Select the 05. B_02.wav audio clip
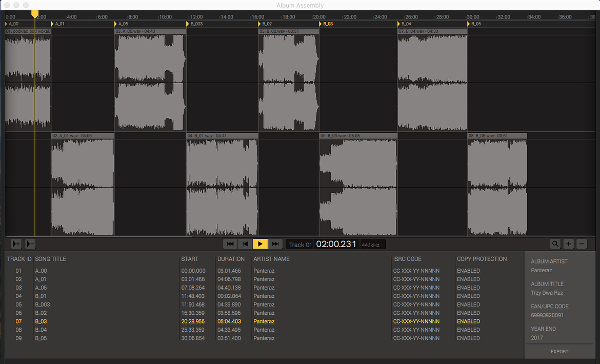Viewport: 600px width, 364px height. coord(289,79)
